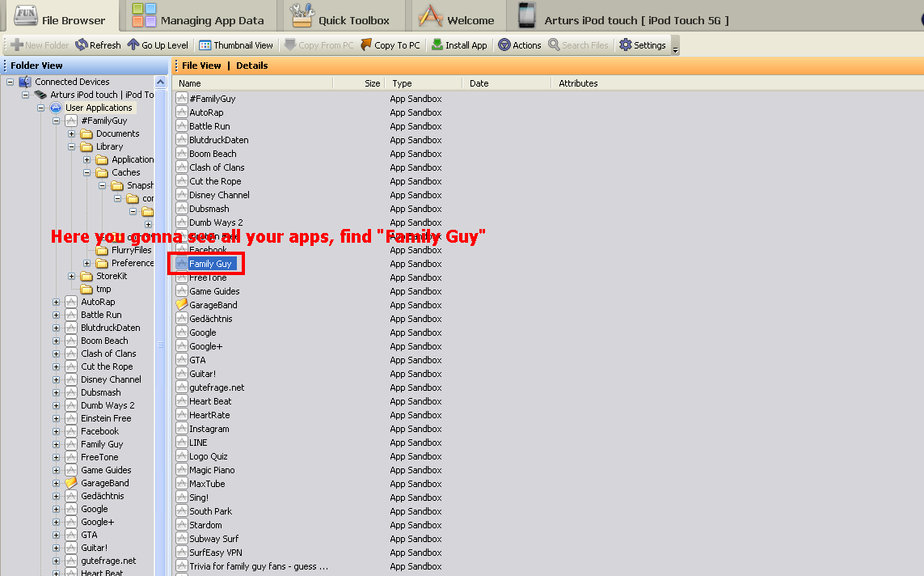This screenshot has width=924, height=576.
Task: Collapse Library folder in tree
Action: [71, 146]
